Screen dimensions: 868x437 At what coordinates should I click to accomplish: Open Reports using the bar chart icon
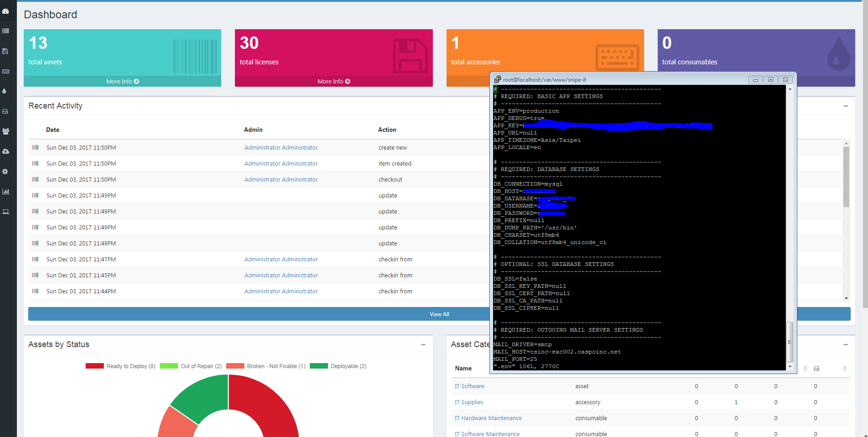click(x=6, y=191)
